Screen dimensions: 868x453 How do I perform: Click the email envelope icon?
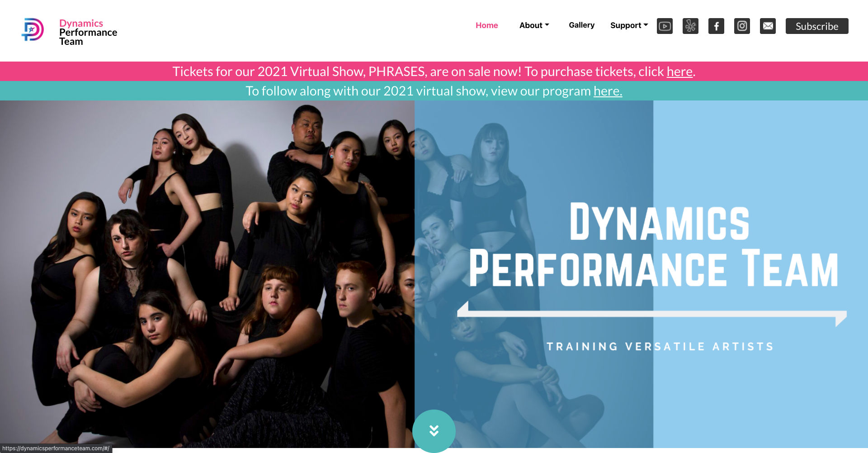[x=768, y=26]
